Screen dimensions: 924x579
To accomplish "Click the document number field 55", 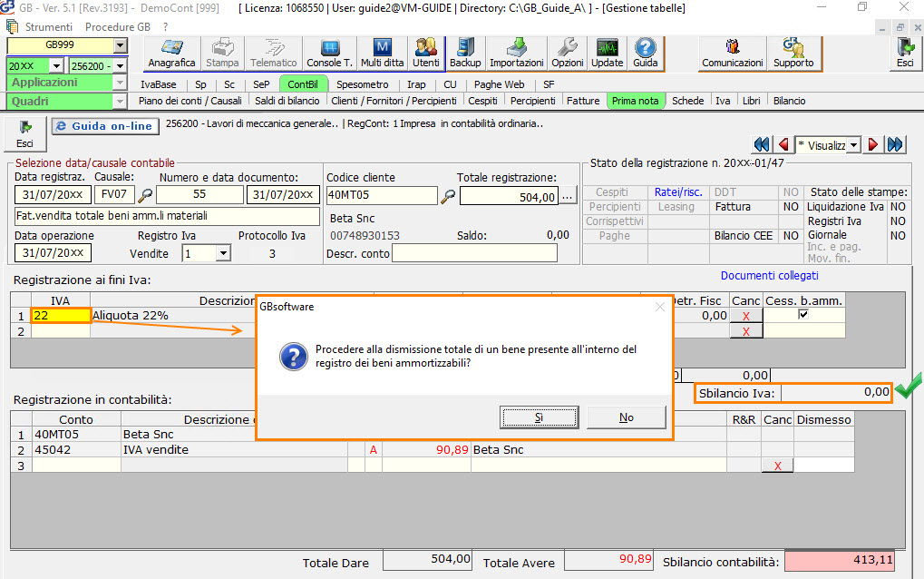I will click(x=199, y=194).
